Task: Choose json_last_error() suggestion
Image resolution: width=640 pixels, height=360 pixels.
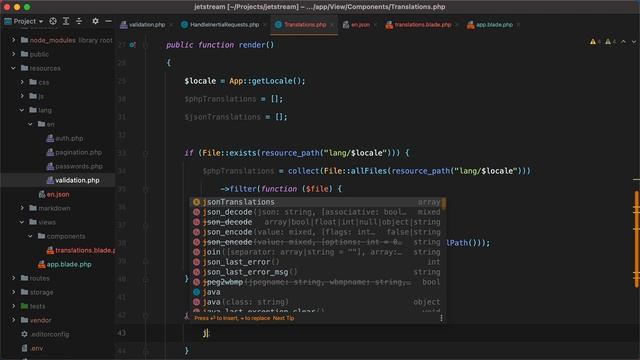Action: pos(317,262)
